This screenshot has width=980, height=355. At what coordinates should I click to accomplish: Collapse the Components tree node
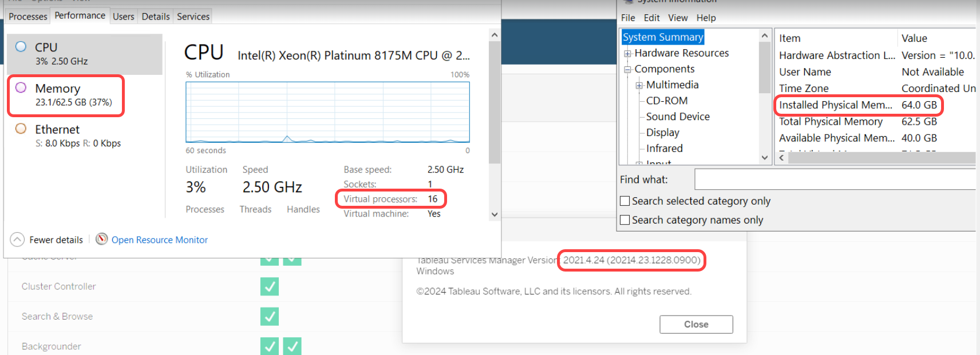coord(627,70)
